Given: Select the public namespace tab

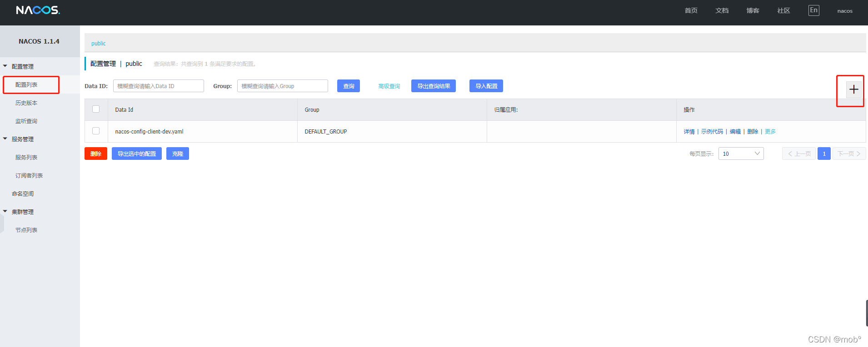Looking at the screenshot, I should pos(98,44).
